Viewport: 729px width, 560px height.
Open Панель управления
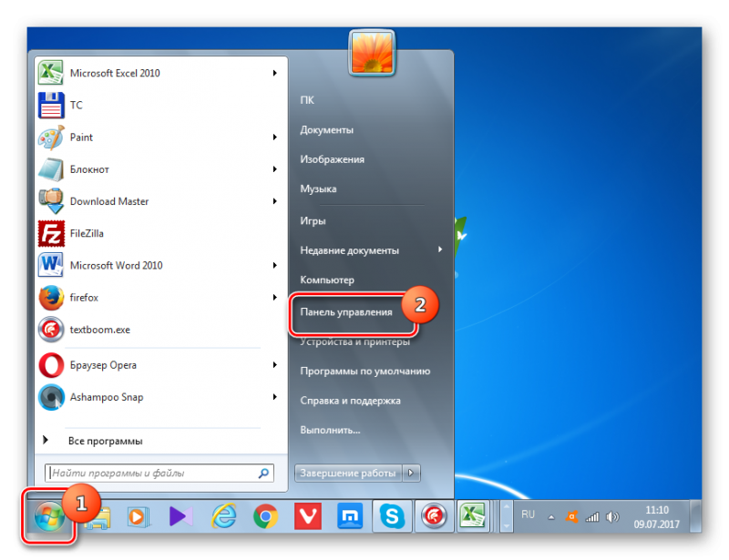(346, 312)
